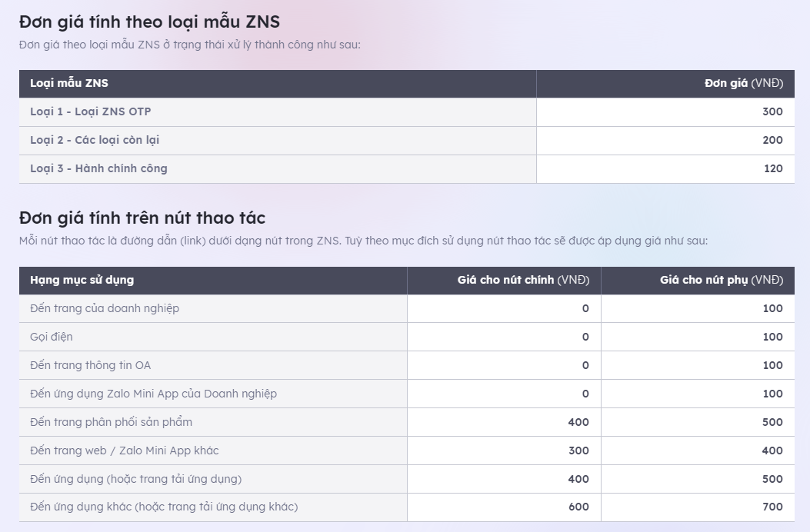Click the "Loại 3 - Hành chính công" cell
The width and height of the screenshot is (810, 532).
98,168
